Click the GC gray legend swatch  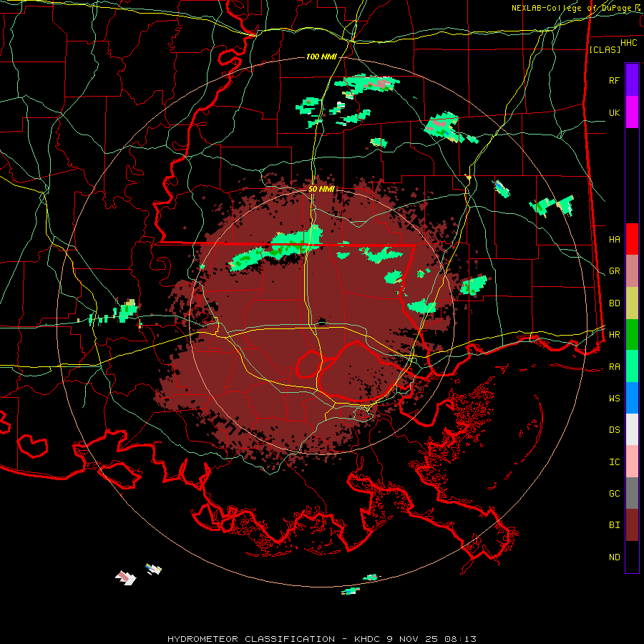(x=632, y=493)
